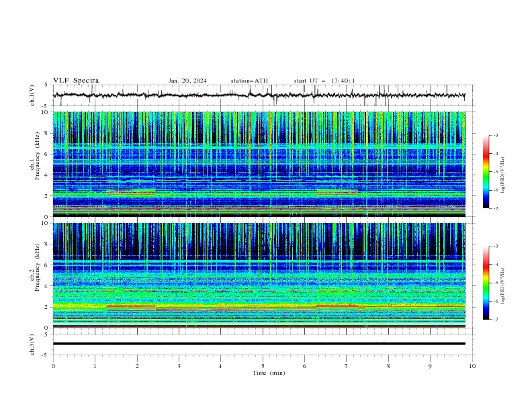Click the "9" tick on the time axis
The width and height of the screenshot is (532, 411).
coord(430,366)
